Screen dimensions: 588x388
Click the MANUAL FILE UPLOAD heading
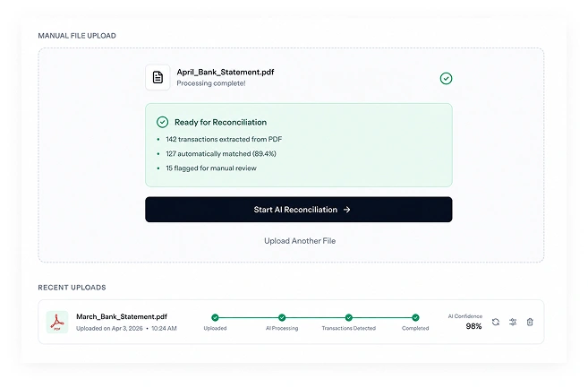(77, 36)
